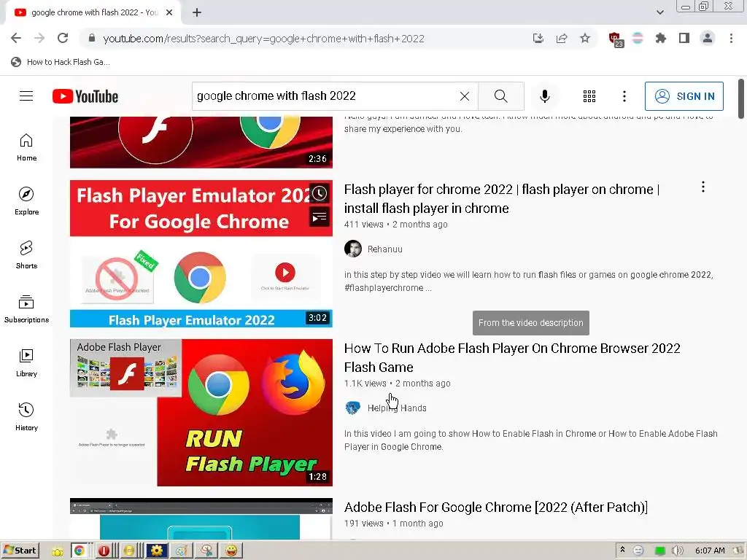
Task: Show hidden system tray icons
Action: [622, 551]
